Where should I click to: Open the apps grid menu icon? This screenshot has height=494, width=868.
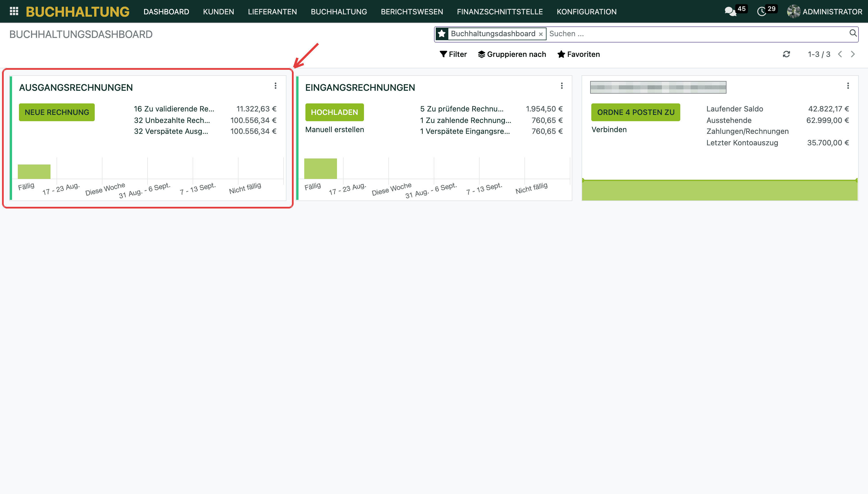(x=14, y=11)
